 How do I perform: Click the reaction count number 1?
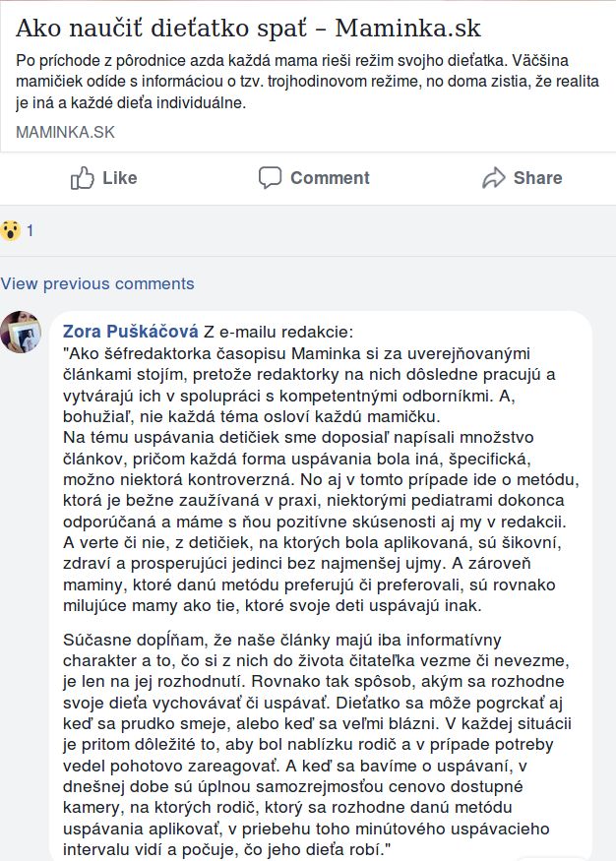point(31,230)
